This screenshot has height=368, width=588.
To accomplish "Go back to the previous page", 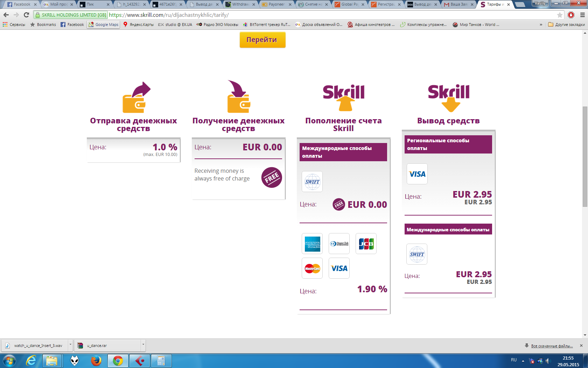I will (6, 15).
